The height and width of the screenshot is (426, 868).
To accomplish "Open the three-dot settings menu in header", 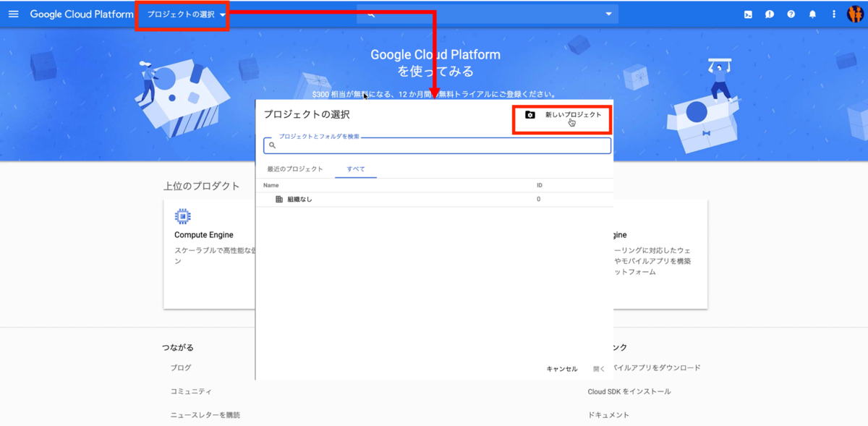I will (x=834, y=14).
